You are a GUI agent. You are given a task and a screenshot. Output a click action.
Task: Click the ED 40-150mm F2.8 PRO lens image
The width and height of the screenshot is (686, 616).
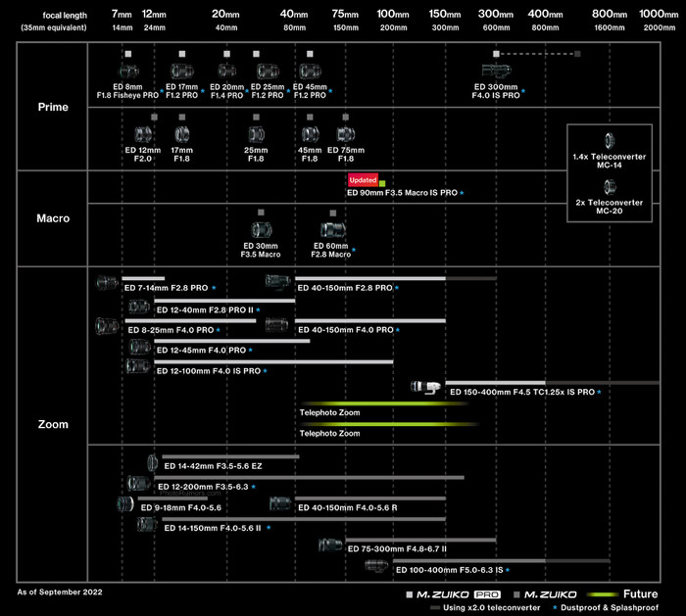(x=277, y=282)
